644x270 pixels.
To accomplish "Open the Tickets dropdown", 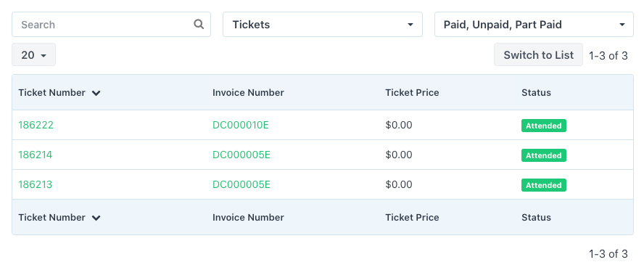I will coord(323,24).
